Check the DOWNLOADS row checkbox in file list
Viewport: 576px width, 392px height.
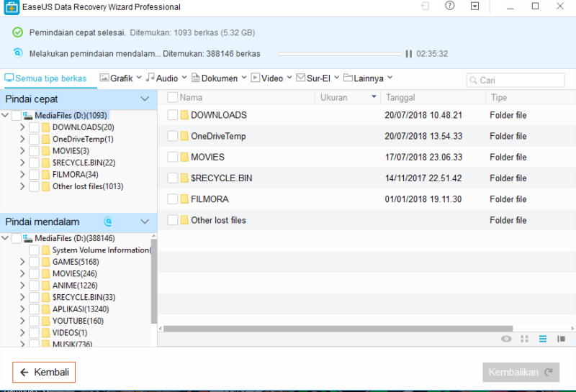(173, 115)
